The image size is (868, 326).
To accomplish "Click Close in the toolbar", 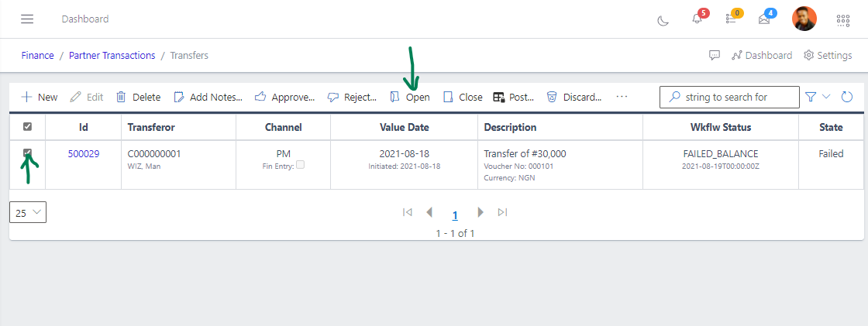I will (x=463, y=97).
